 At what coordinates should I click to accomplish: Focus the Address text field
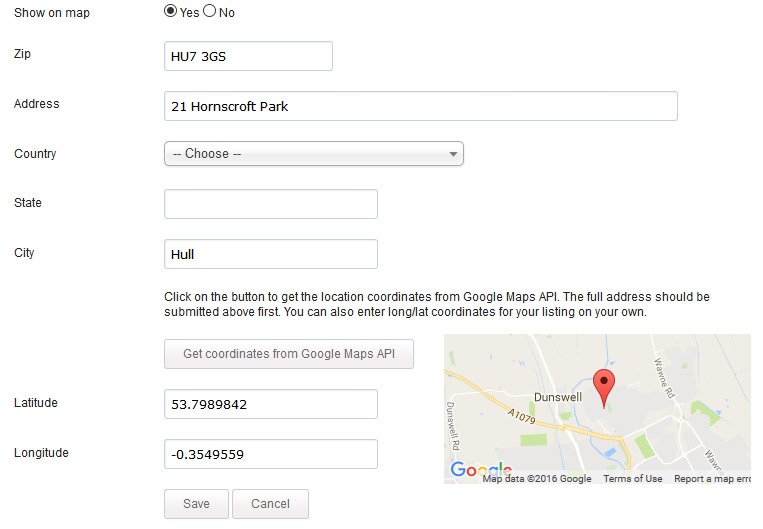(420, 106)
